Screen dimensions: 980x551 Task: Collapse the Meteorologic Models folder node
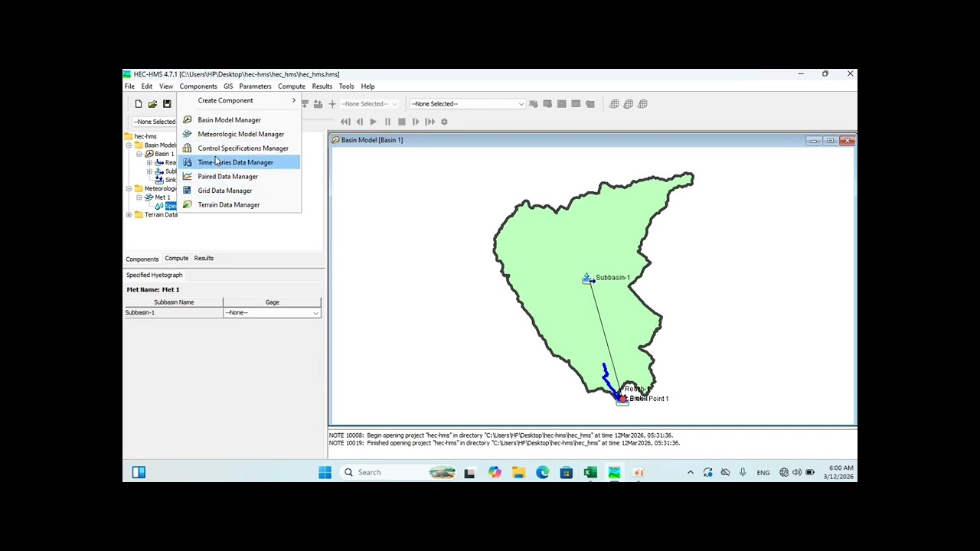point(129,189)
